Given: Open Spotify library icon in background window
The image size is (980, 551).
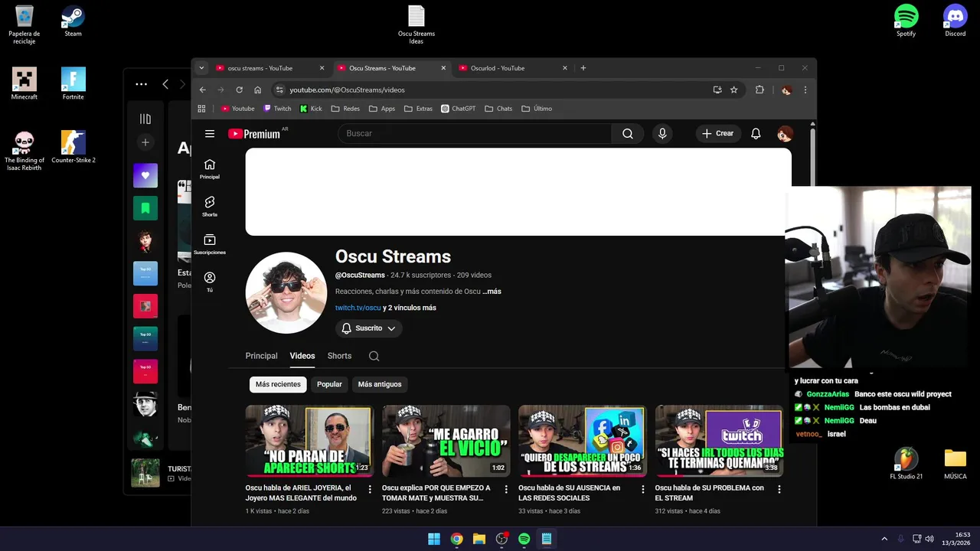Looking at the screenshot, I should 145,119.
